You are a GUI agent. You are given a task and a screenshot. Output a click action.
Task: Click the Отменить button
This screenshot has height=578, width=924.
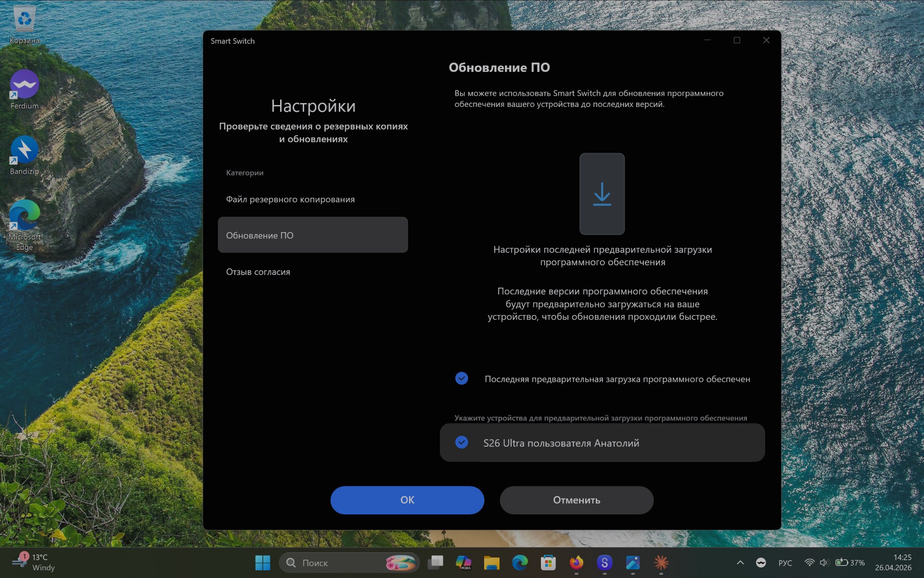coord(576,500)
